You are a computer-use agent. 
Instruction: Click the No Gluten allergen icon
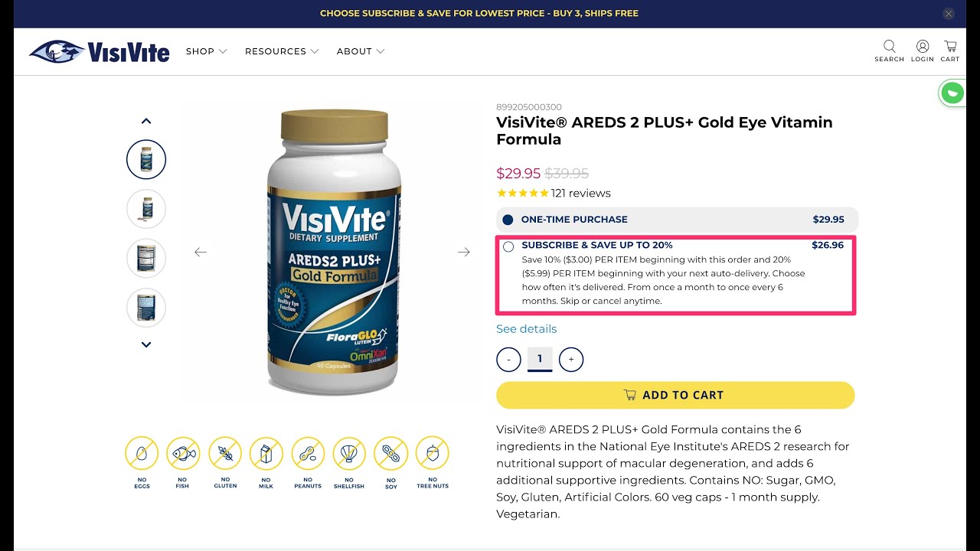pos(225,462)
